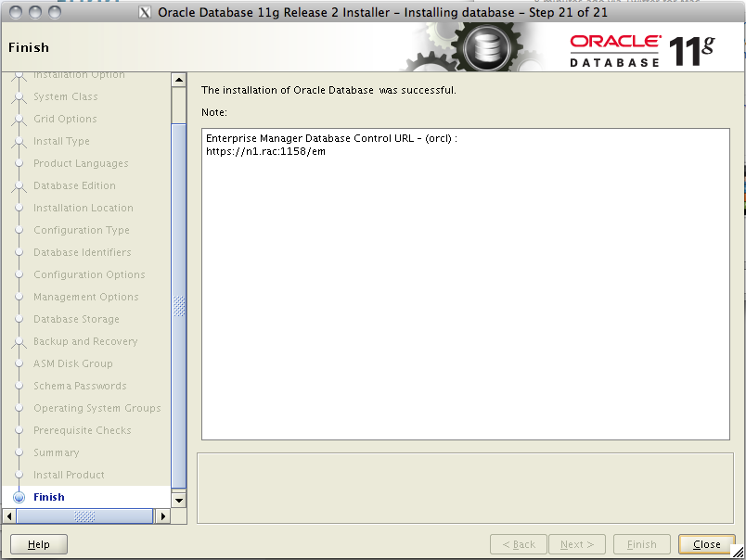746x560 pixels.
Task: Click the left arrow of the horizontal scrollbar
Action: click(x=7, y=515)
